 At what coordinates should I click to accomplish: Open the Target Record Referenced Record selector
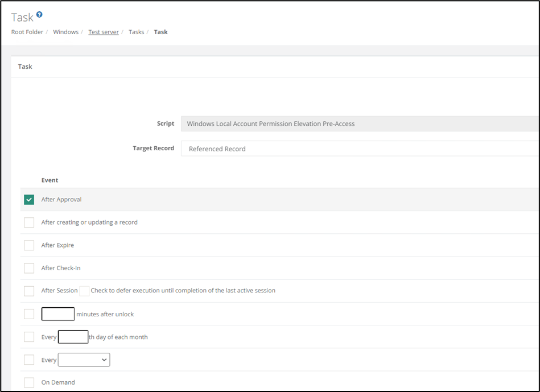tap(359, 148)
